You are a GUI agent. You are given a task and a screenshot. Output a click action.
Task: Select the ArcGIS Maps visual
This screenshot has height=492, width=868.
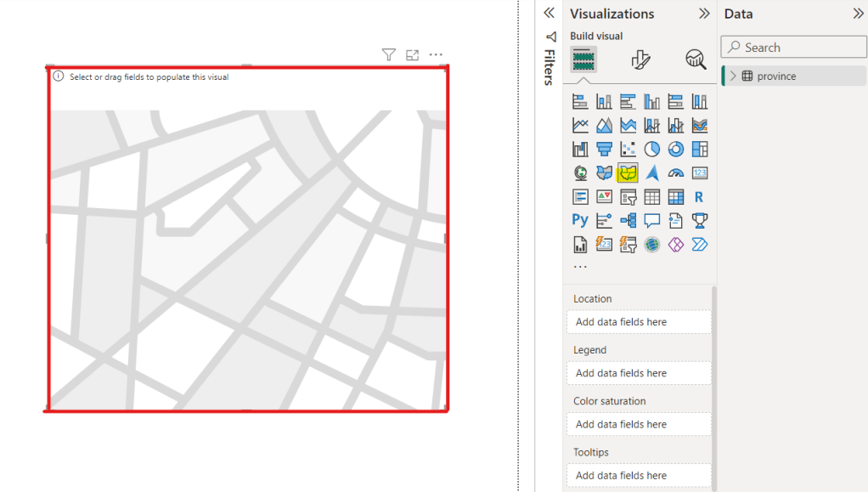pos(651,245)
